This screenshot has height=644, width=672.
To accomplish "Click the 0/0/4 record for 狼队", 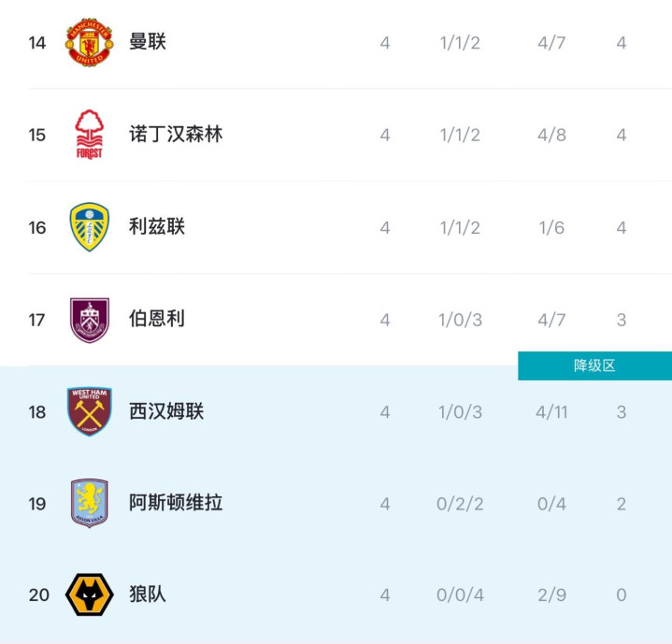I will 460,595.
